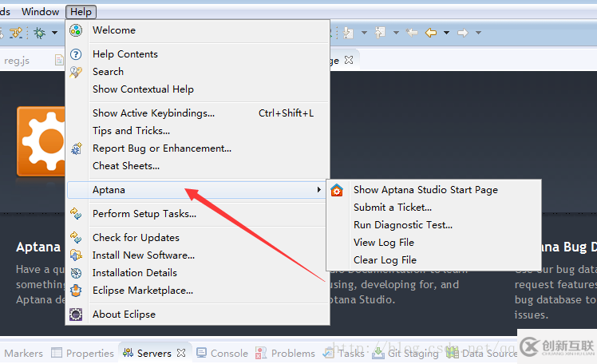Select View Log File
The height and width of the screenshot is (364, 597).
tap(433, 242)
